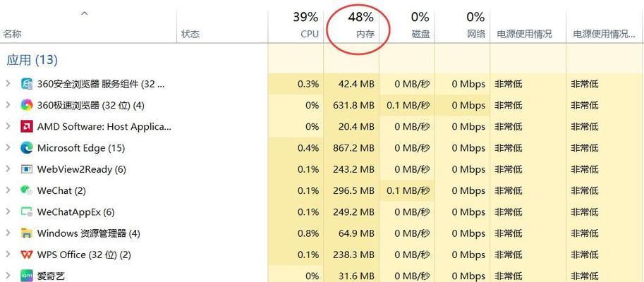644x282 pixels.
Task: Expand the WeChat (2) process group
Action: (8, 190)
